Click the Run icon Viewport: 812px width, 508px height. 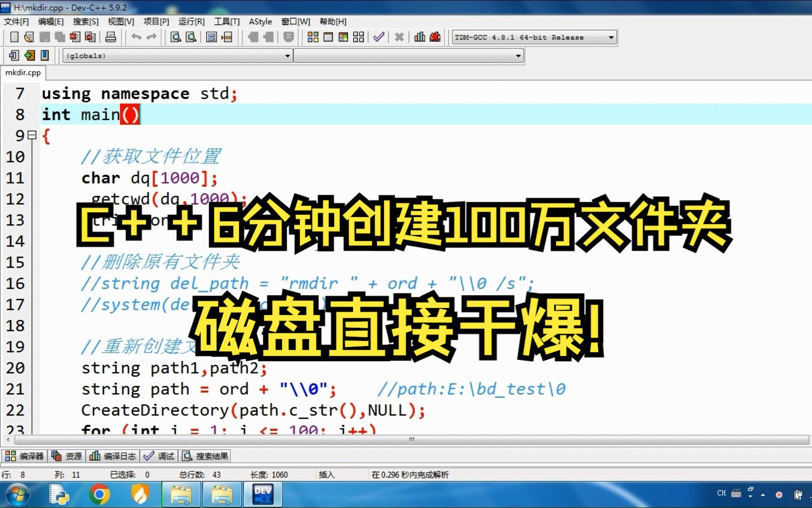click(x=328, y=37)
